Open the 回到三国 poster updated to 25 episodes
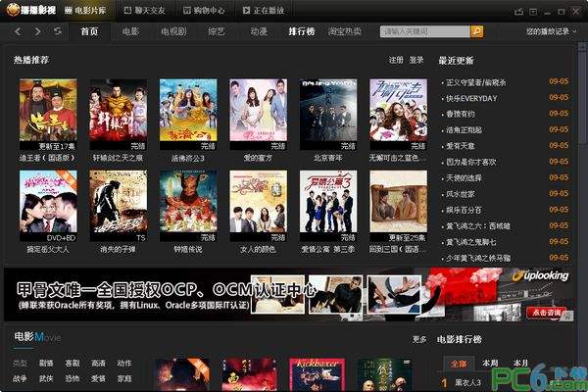The height and width of the screenshot is (392, 588). tap(398, 206)
